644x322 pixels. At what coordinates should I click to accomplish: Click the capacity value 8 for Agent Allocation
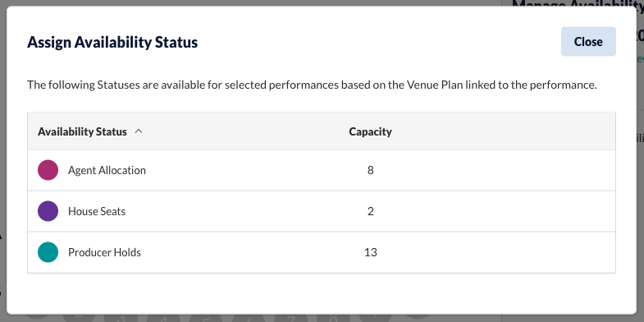371,170
